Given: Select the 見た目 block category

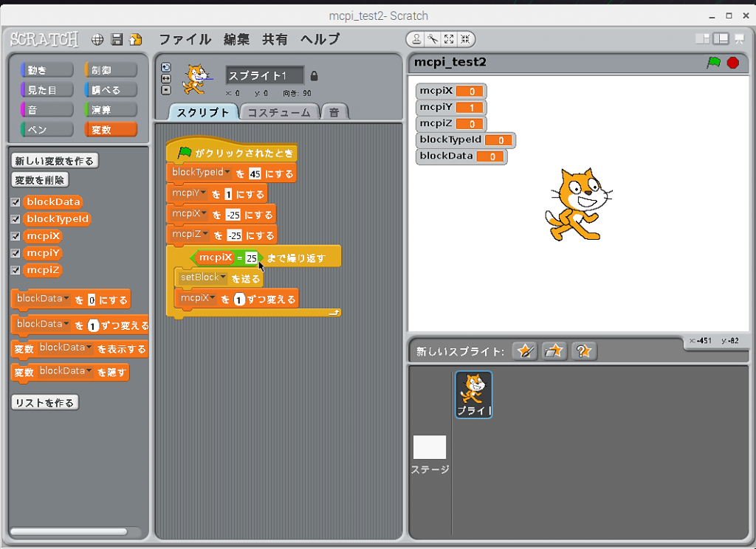Looking at the screenshot, I should 47,89.
